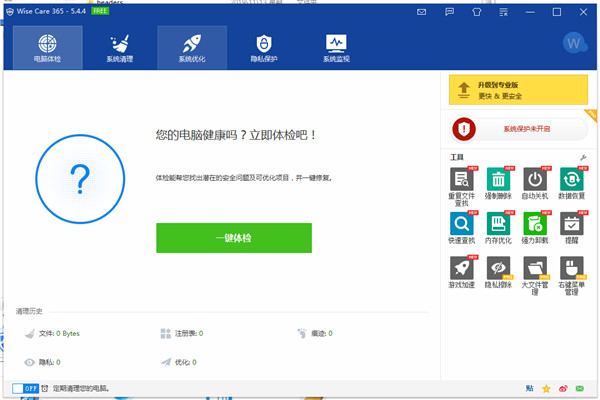Open the 快速查找 quick search tool

462,225
